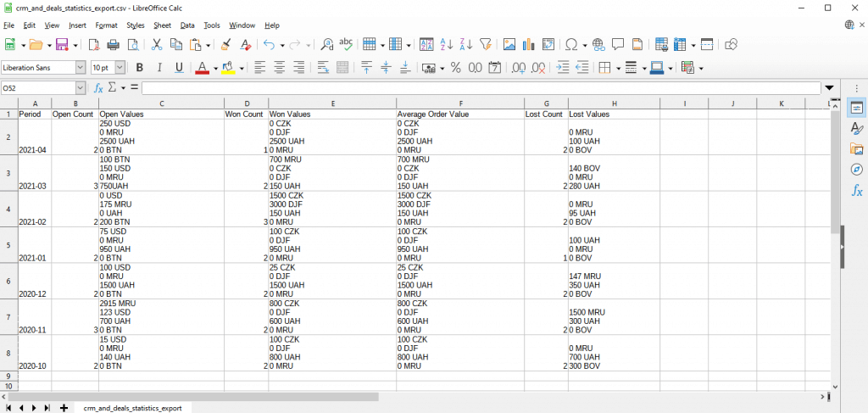Open sidebar Styles deck icon
The image size is (868, 413).
tap(856, 128)
